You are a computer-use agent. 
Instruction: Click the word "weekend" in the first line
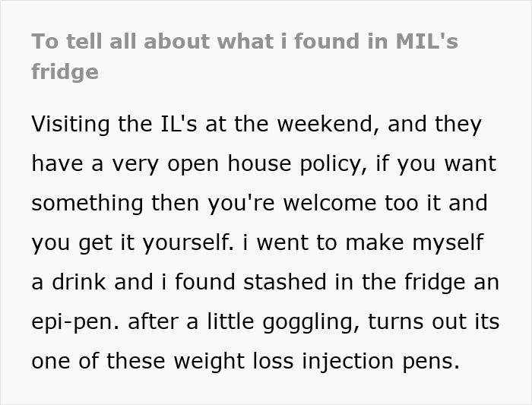pyautogui.click(x=328, y=124)
